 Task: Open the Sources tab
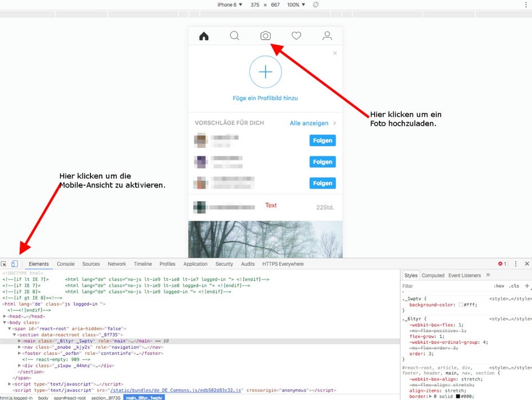coord(91,264)
